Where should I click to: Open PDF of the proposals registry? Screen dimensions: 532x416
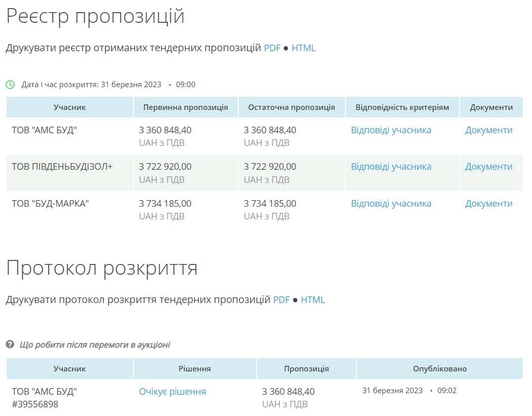click(x=272, y=48)
